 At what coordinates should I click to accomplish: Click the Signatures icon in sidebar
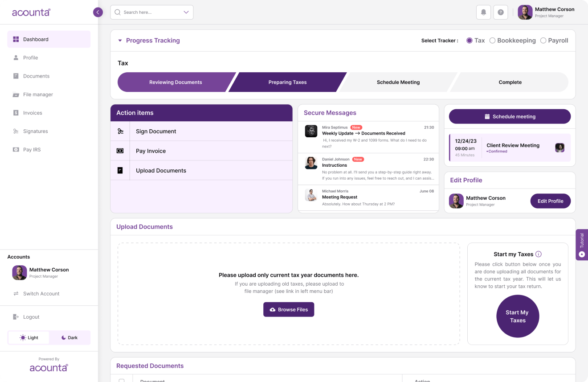[16, 131]
